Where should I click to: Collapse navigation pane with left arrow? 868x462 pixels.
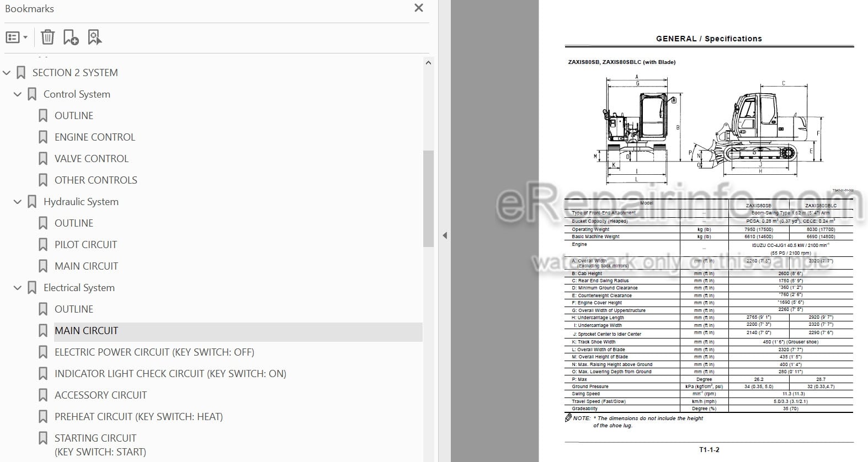[445, 235]
